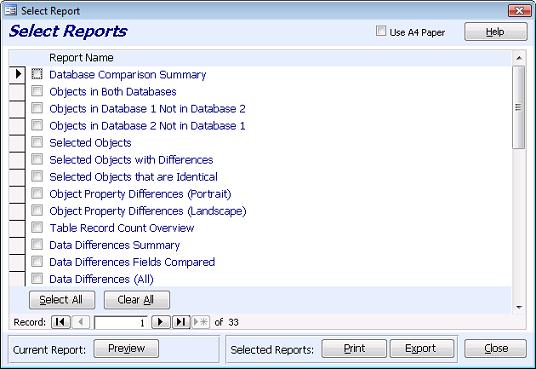The width and height of the screenshot is (536, 369).
Task: Select the Selected Objects with Differences report name
Action: [131, 160]
